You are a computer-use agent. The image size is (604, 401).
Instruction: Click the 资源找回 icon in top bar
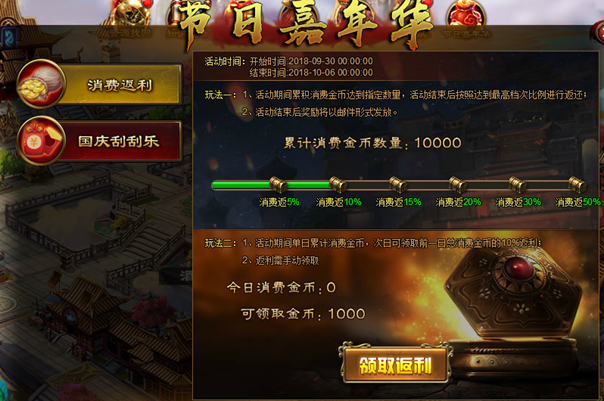point(130,18)
